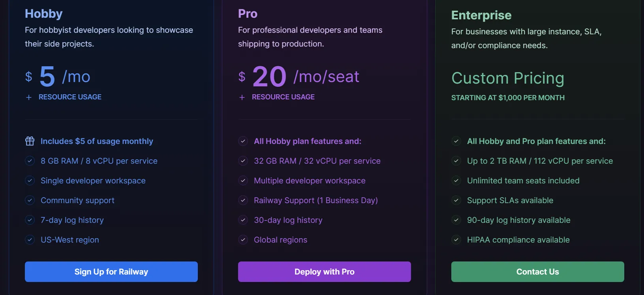This screenshot has width=644, height=295.
Task: Toggle the check for 30-day log history
Action: [x=243, y=220]
